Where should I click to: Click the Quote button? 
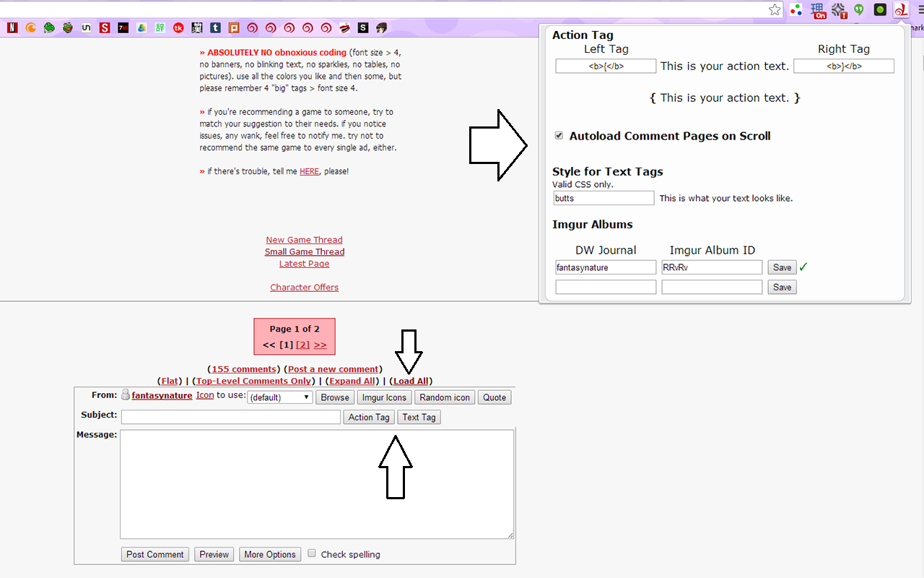494,397
